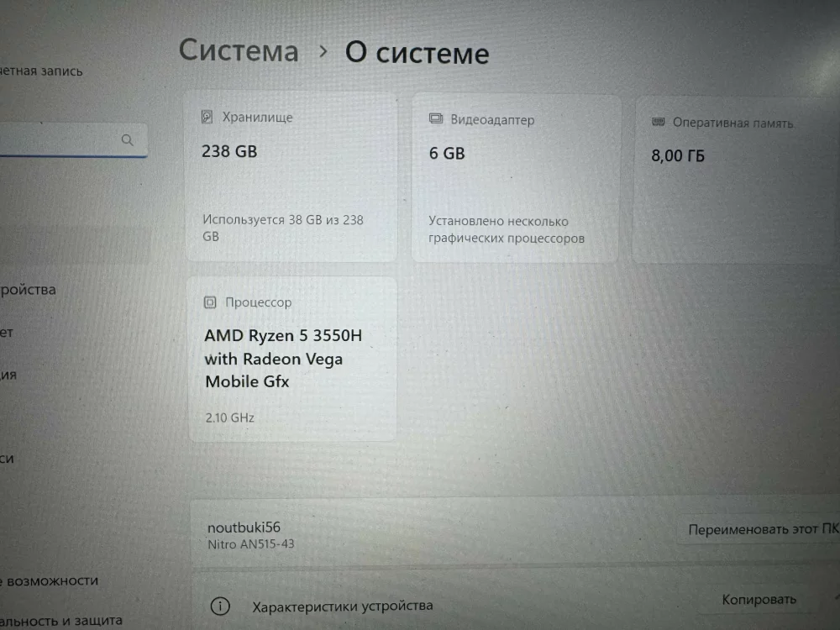Click the info icon beside Характеристики устройства
840x630 pixels.
tap(220, 606)
